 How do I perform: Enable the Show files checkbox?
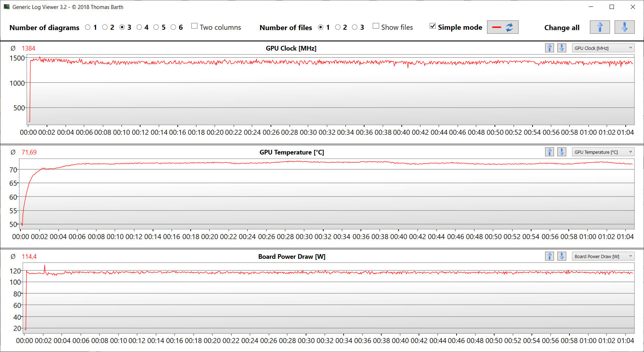pos(376,26)
